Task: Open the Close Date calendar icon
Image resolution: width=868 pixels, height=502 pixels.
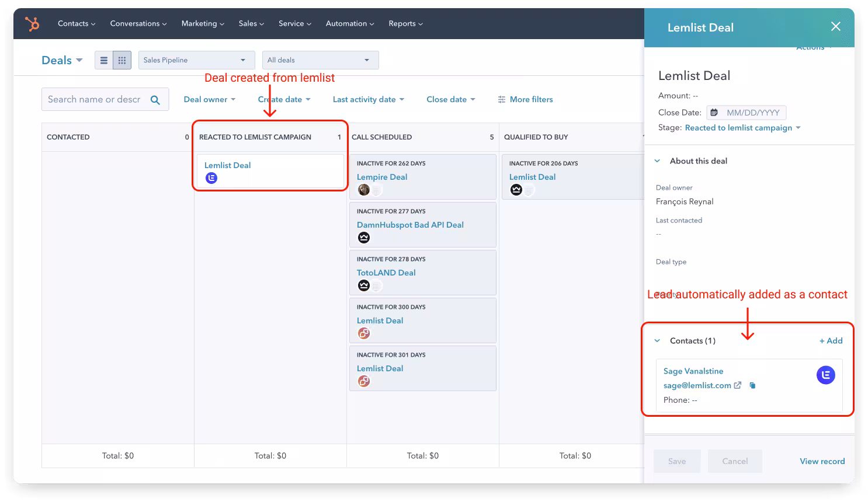Action: click(x=714, y=113)
